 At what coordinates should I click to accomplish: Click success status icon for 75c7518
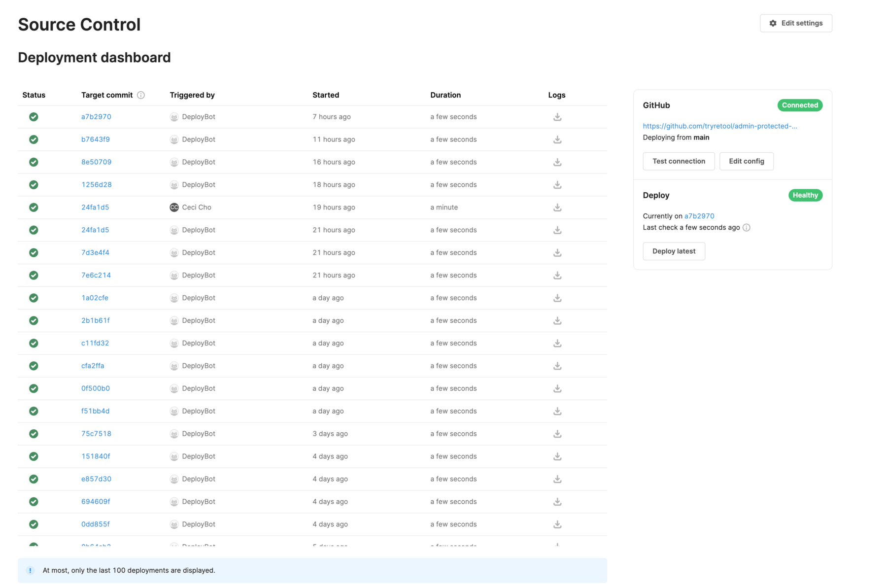[34, 434]
